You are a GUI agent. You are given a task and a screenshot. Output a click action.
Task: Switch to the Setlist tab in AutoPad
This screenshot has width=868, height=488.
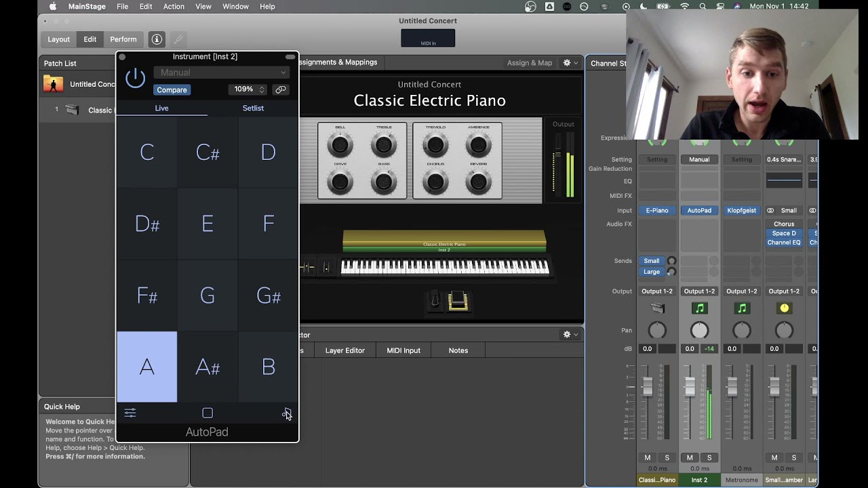tap(253, 108)
